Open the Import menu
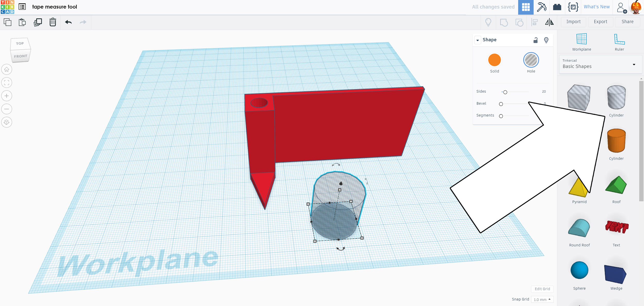The width and height of the screenshot is (644, 306). pos(573,22)
